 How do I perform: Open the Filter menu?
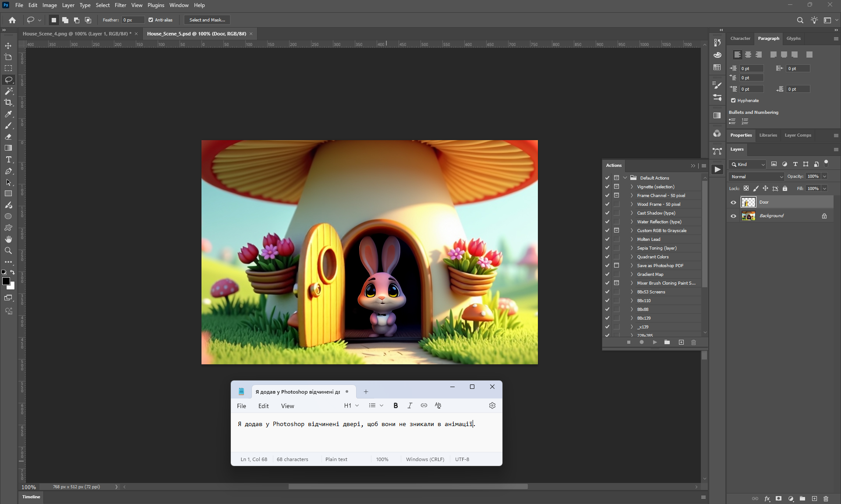pyautogui.click(x=120, y=5)
